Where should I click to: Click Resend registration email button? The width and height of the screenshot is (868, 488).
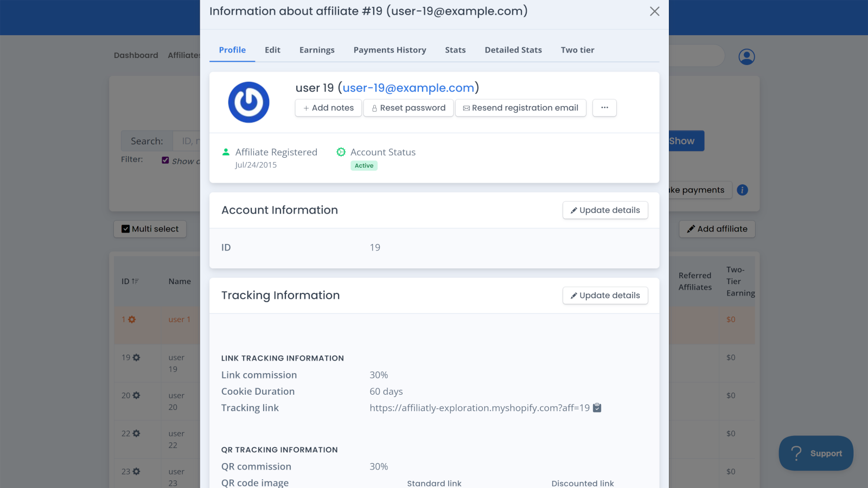tap(520, 108)
